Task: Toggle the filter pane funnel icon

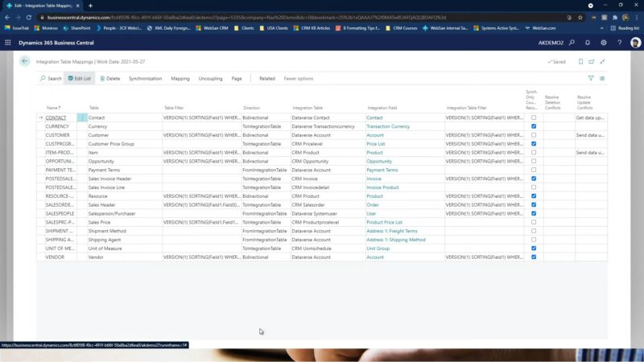Action: pos(591,78)
